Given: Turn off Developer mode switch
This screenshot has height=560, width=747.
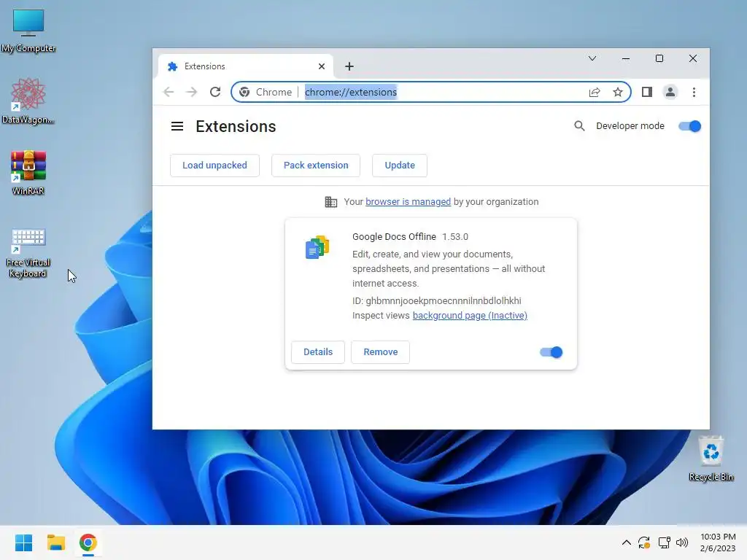Looking at the screenshot, I should (690, 126).
